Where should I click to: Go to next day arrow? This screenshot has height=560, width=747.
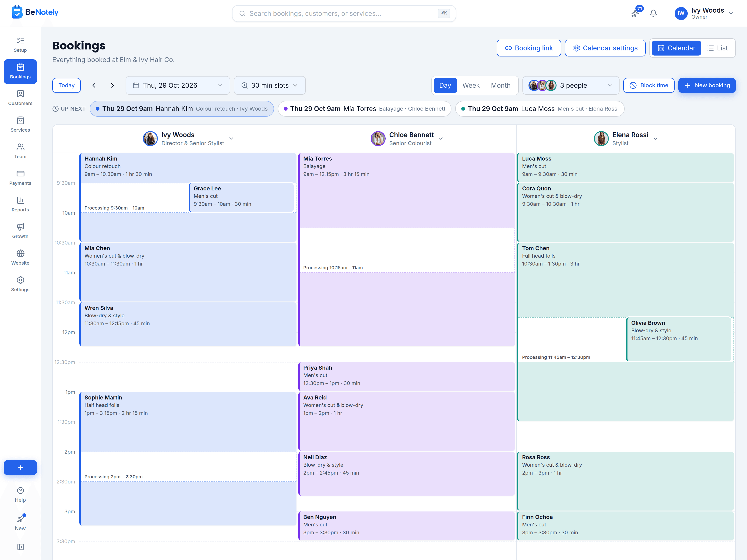pos(113,85)
